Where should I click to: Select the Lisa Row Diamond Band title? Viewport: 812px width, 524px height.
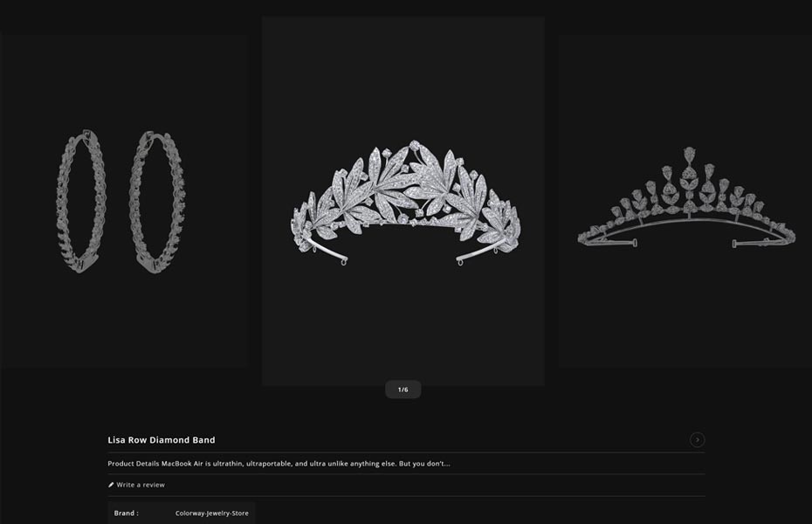[161, 440]
